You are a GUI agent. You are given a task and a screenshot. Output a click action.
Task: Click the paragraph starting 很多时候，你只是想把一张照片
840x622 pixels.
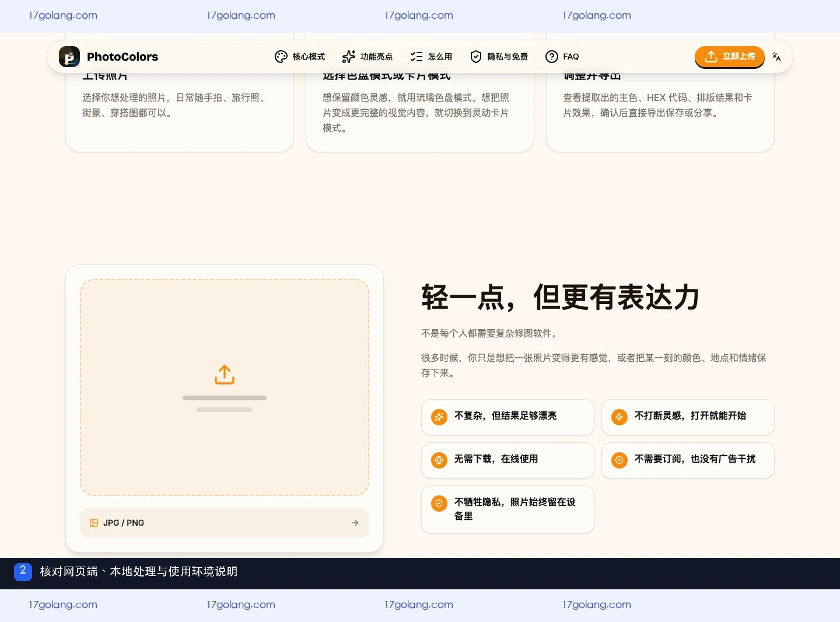[594, 365]
